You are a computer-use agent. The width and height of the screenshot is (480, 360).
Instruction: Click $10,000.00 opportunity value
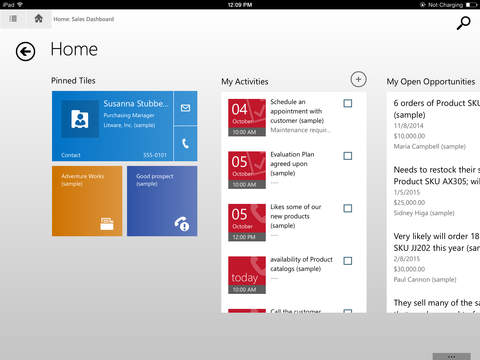coord(409,136)
